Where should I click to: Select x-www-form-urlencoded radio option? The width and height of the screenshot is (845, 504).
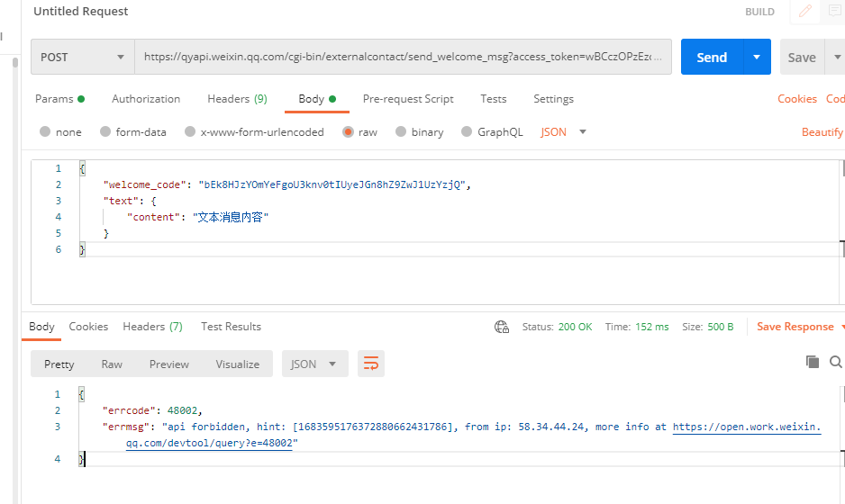click(x=190, y=131)
